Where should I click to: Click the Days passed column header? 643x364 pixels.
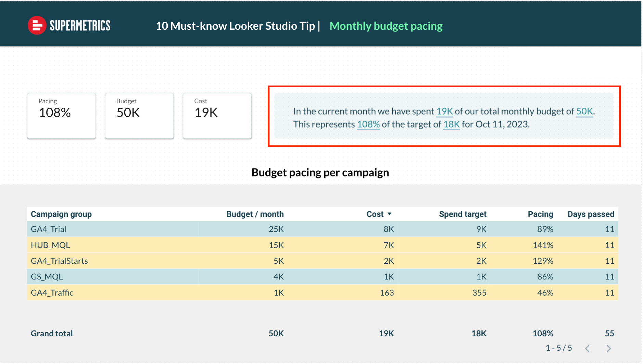(x=591, y=214)
